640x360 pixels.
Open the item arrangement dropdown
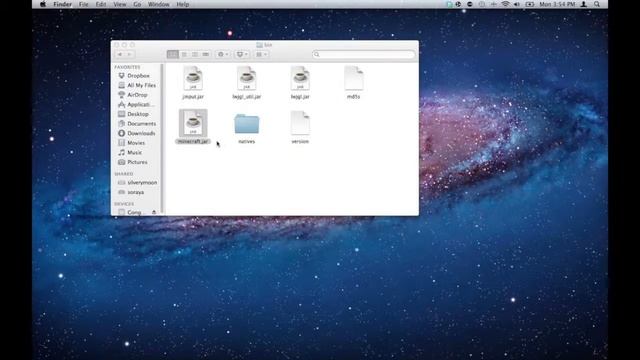[261, 54]
